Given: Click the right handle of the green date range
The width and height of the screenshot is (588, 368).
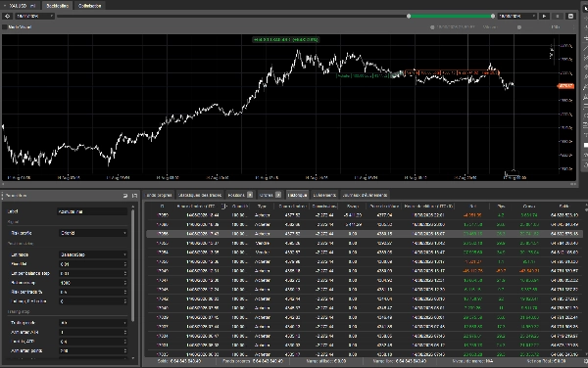Looking at the screenshot, I should [x=493, y=16].
